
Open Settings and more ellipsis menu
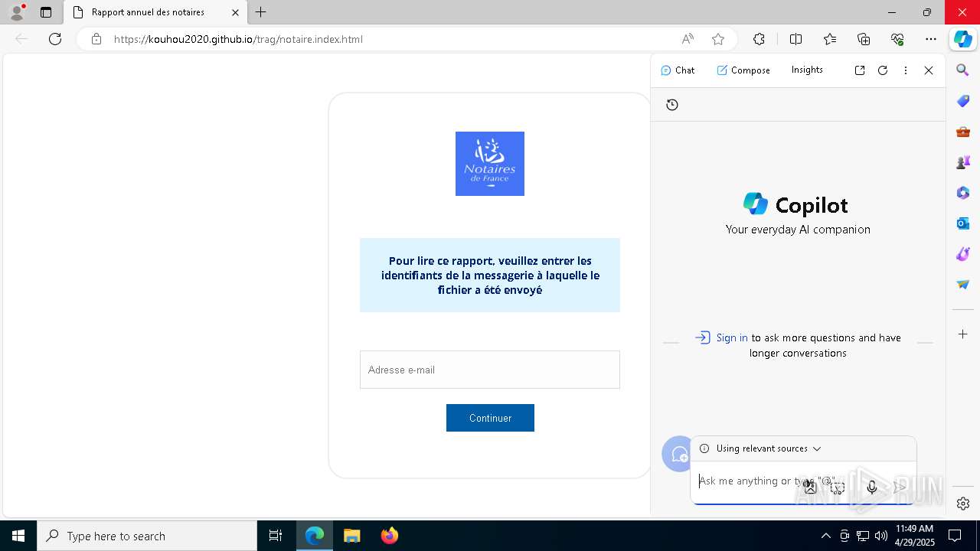931,39
